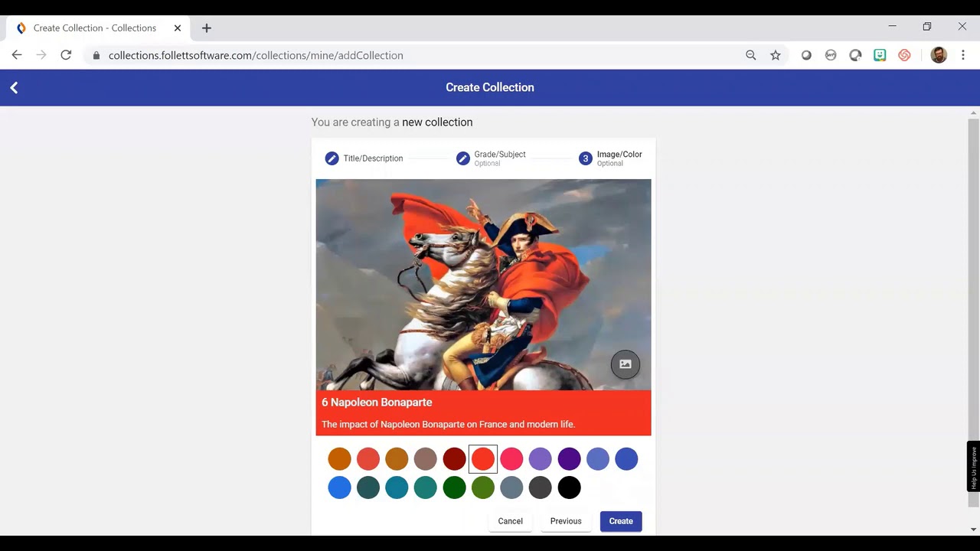The height and width of the screenshot is (551, 980).
Task: Choose the olive green color swatch
Action: [x=483, y=487]
